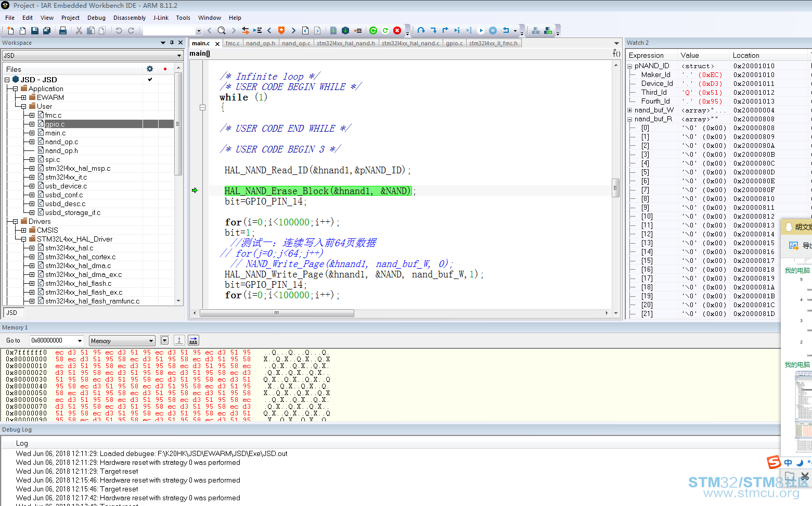Viewport: 812px width, 506px height.
Task: Click the Find magnifier icon
Action: click(x=222, y=31)
